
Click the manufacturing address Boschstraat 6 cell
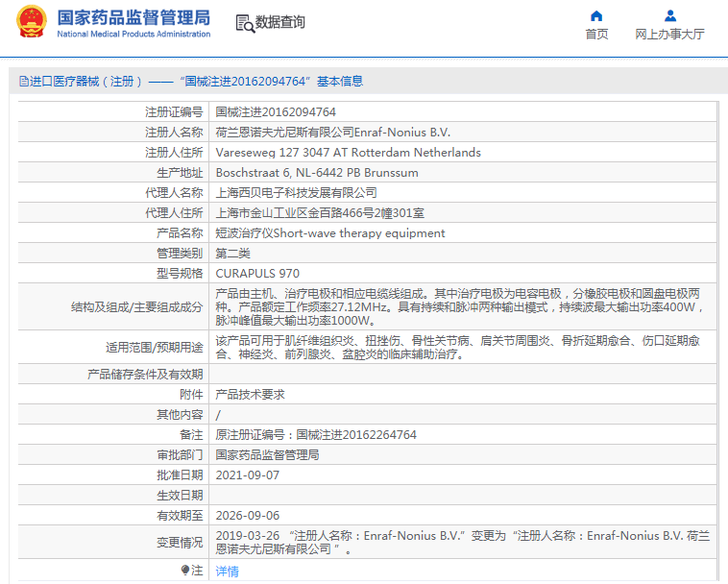316,173
